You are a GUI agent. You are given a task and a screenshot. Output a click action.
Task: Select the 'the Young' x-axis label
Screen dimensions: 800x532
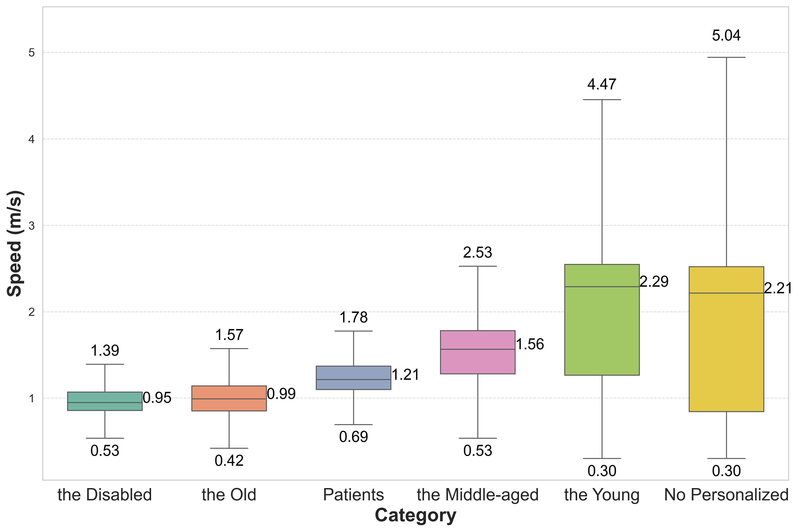602,495
